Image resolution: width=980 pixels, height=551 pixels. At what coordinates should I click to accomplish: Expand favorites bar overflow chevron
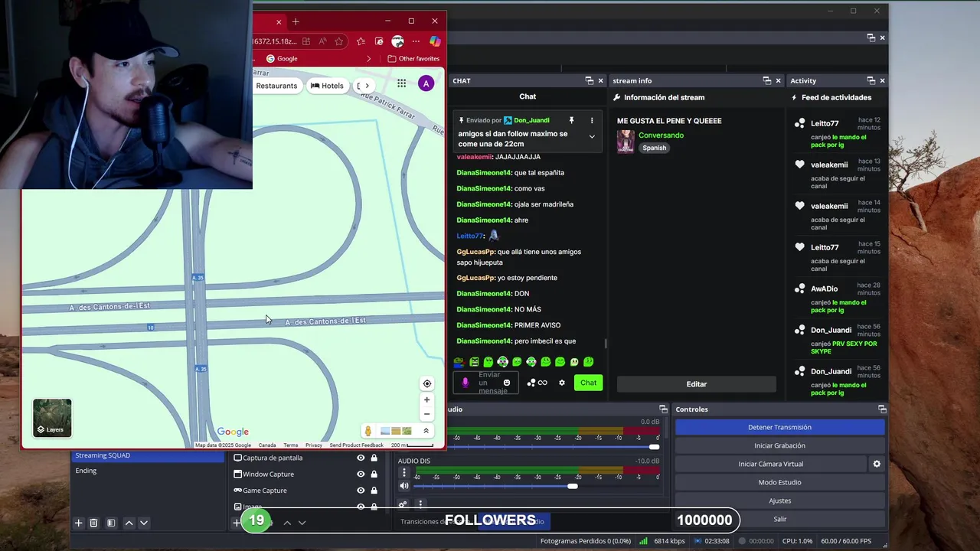click(x=369, y=59)
